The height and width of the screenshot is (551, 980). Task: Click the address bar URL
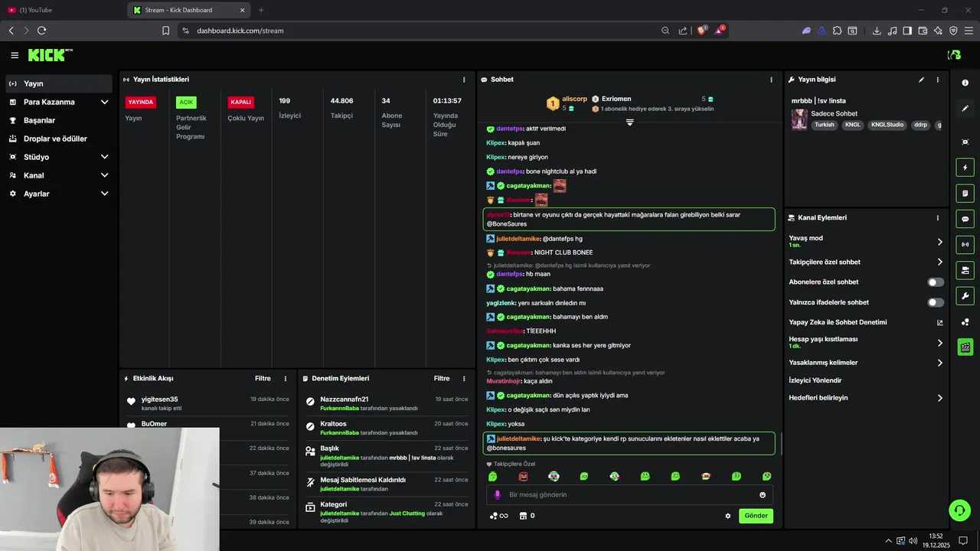coord(240,31)
